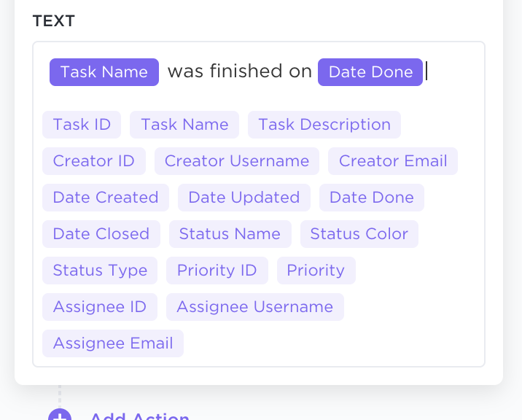
Task: Insert the Assignee ID chip
Action: click(100, 307)
